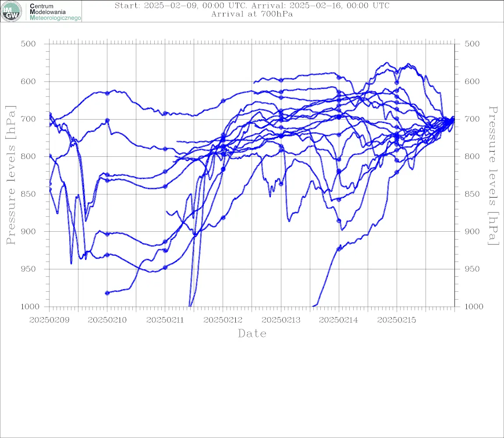Click the IMGW round logo
Viewport: 504px width, 438px height.
(x=11, y=11)
